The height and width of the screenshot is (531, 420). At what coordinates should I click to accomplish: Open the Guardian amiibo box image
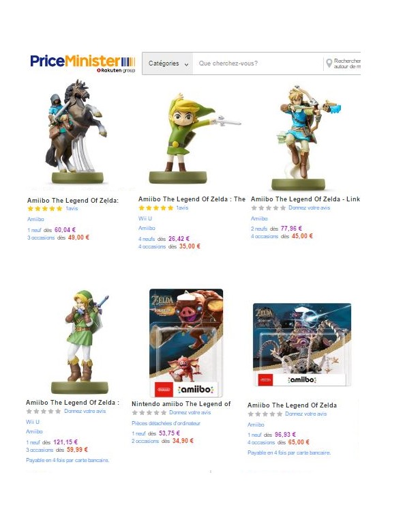pyautogui.click(x=302, y=345)
